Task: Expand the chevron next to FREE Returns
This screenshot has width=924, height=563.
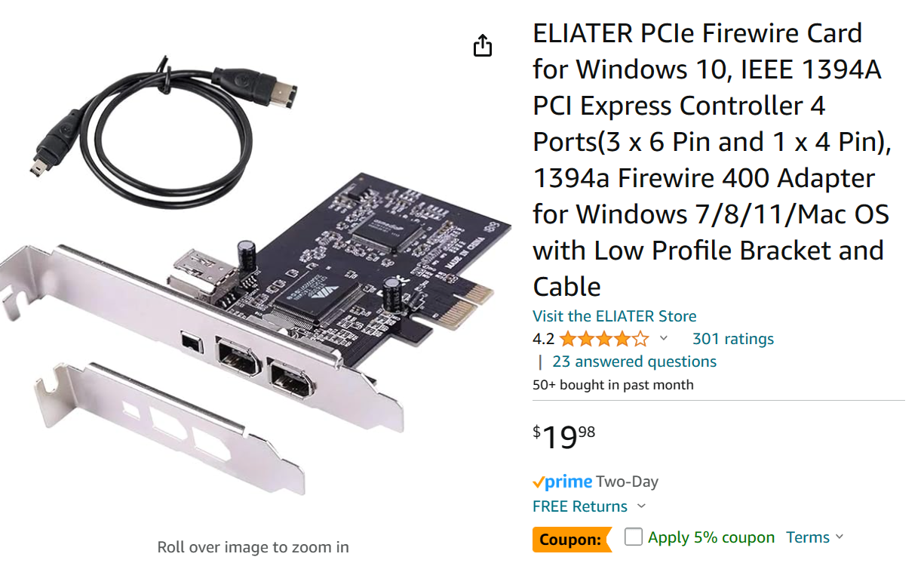Action: tap(641, 506)
